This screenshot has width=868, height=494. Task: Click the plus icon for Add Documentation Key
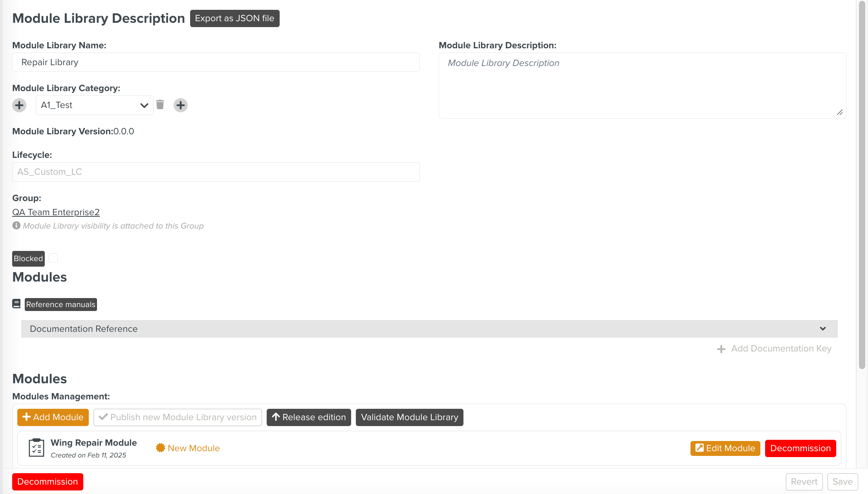721,349
